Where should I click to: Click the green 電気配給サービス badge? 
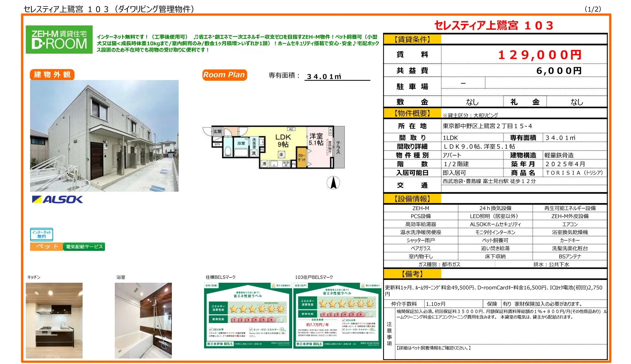pyautogui.click(x=84, y=247)
